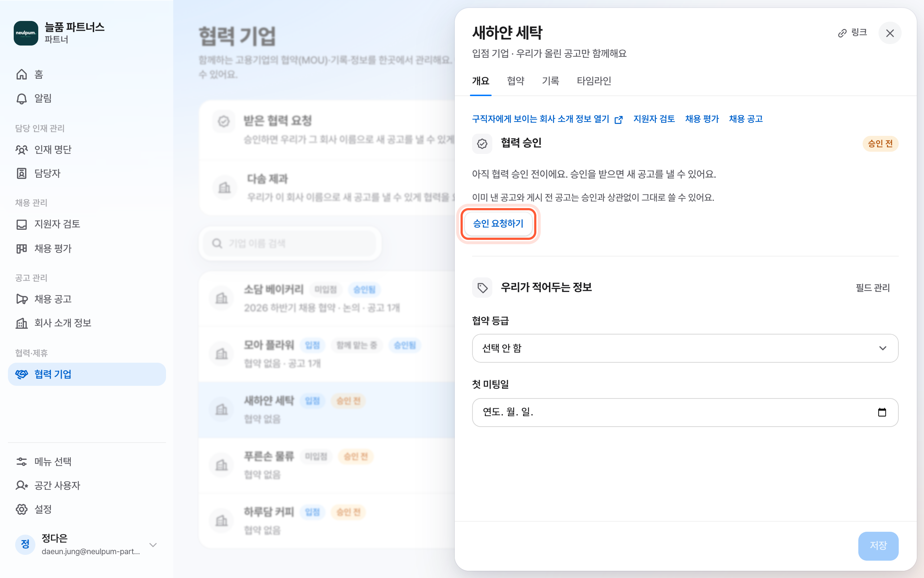Click the home icon in sidebar

coord(22,74)
